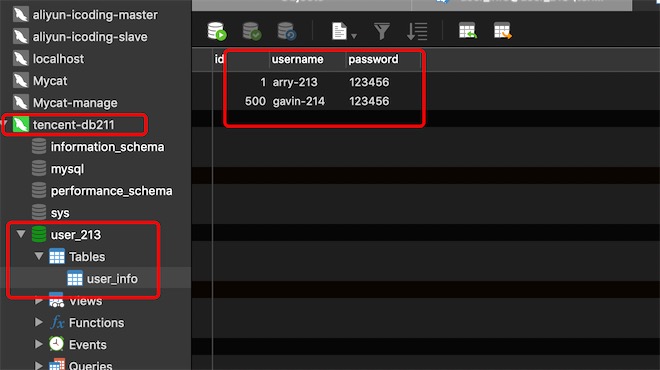Select the tencent-db211 connection
Screen dimensions: 660x370
pos(73,125)
